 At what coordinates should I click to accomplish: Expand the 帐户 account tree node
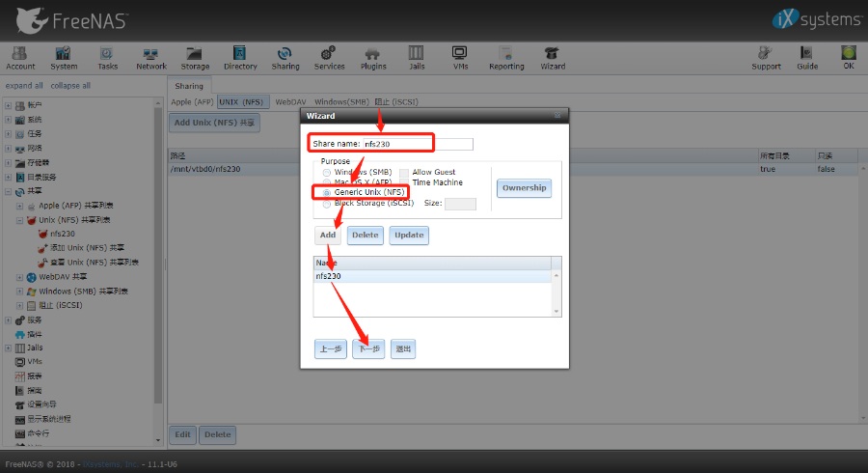pos(8,105)
